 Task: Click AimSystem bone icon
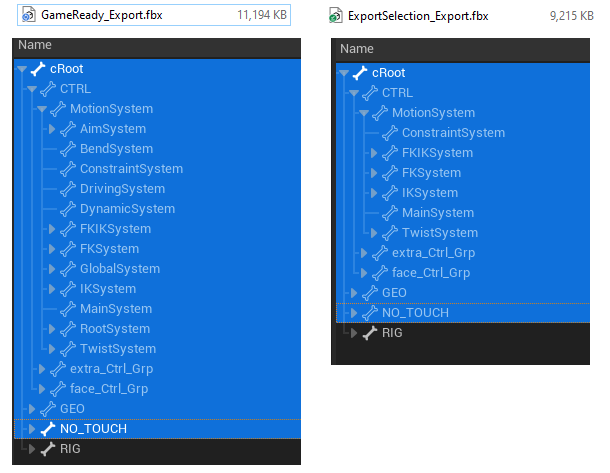pos(68,129)
